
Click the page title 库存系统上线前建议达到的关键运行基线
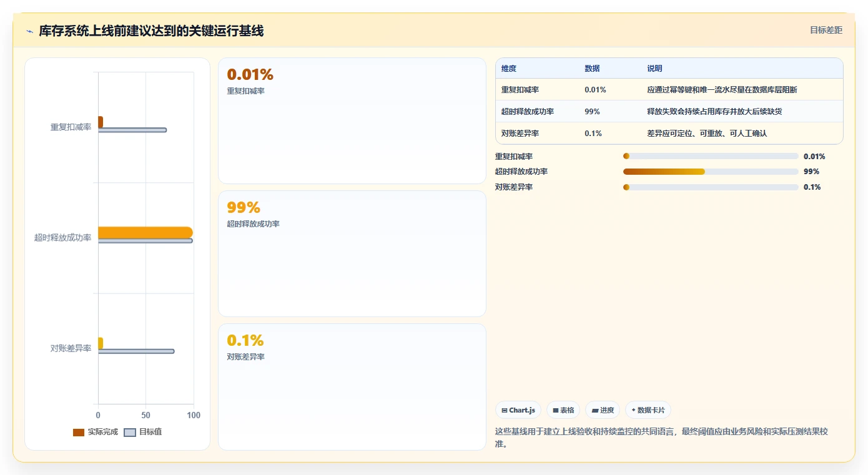151,31
